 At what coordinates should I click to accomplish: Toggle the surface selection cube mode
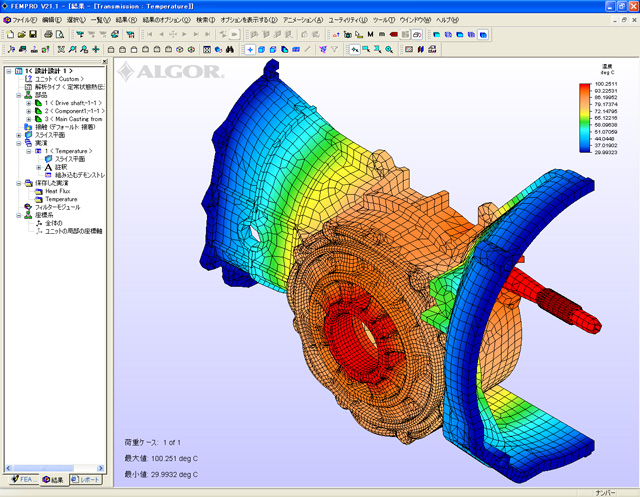261,49
